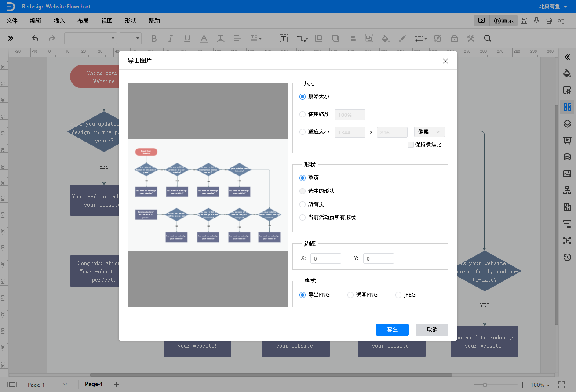Toggle underline text formatting
576x392 pixels.
click(187, 38)
